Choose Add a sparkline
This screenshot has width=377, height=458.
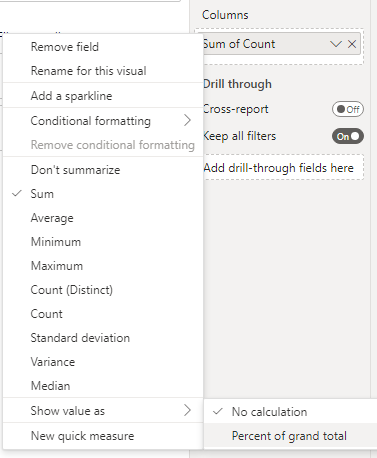pos(103,96)
